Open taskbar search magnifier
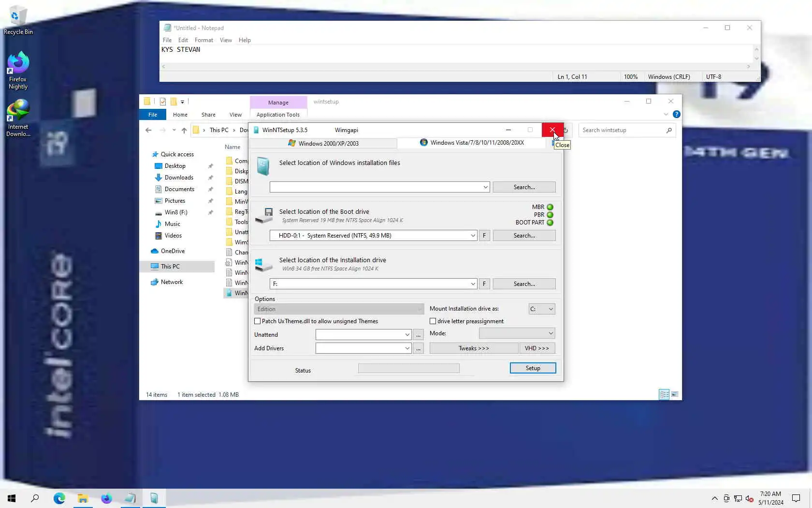Viewport: 812px width, 508px height. (35, 498)
